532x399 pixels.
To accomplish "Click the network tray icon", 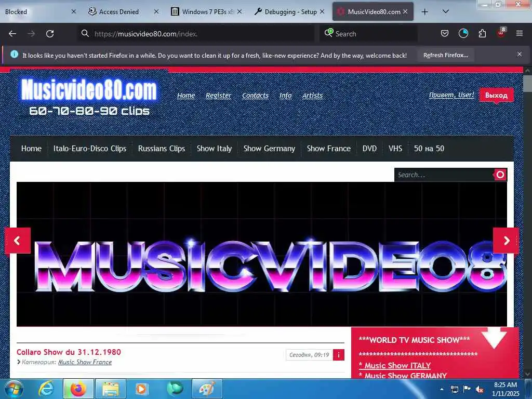I will click(x=454, y=389).
